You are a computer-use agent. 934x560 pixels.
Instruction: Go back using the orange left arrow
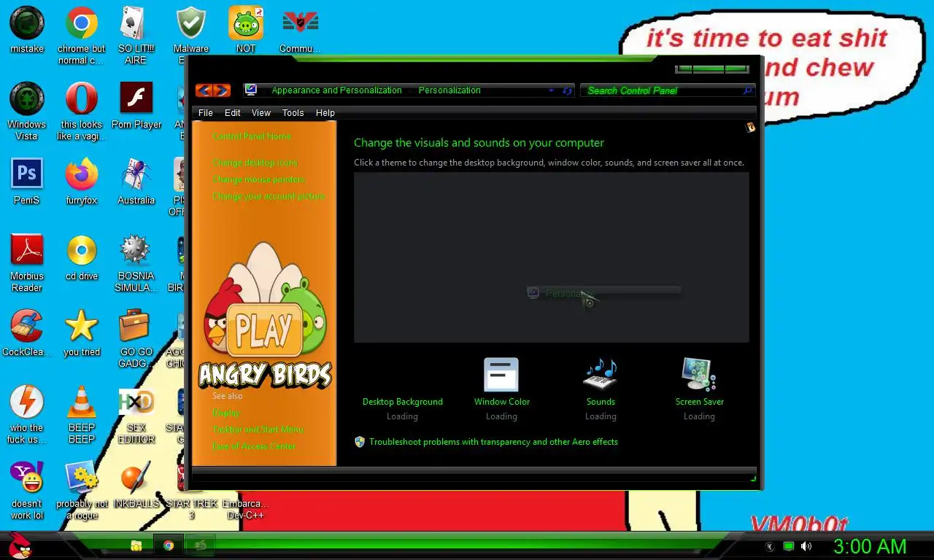coord(204,90)
